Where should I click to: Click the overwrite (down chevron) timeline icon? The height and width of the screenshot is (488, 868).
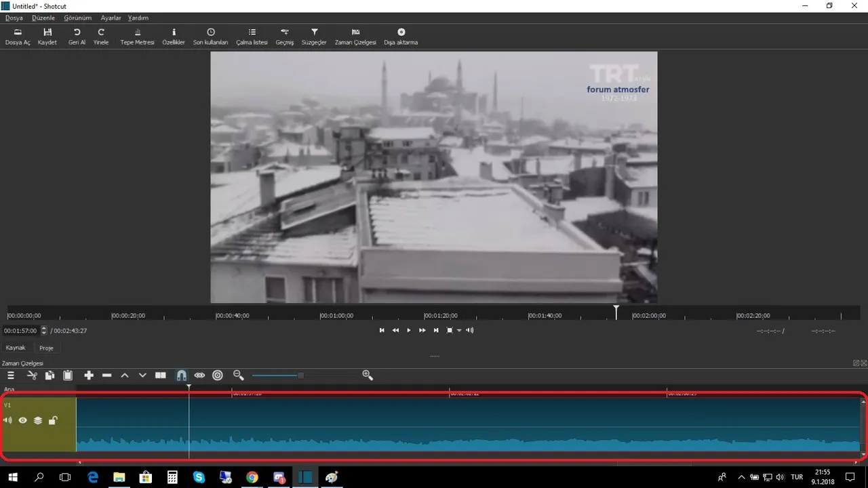142,375
